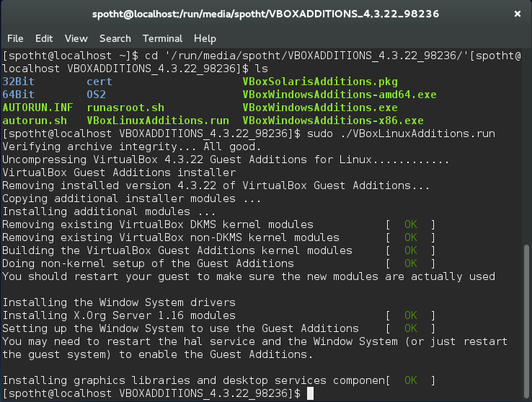The height and width of the screenshot is (402, 532).
Task: Click the cursor at the final shell prompt
Action: click(310, 393)
